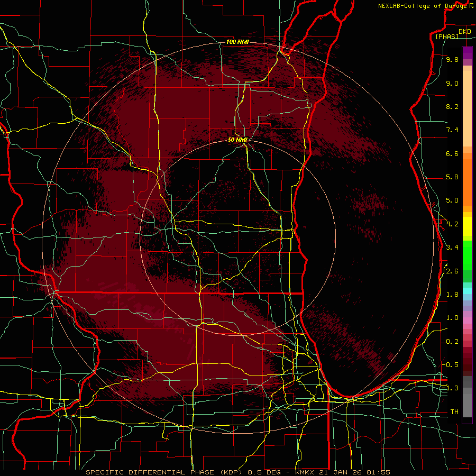
Task: Click the 7.4 scale value
Action: (x=452, y=130)
